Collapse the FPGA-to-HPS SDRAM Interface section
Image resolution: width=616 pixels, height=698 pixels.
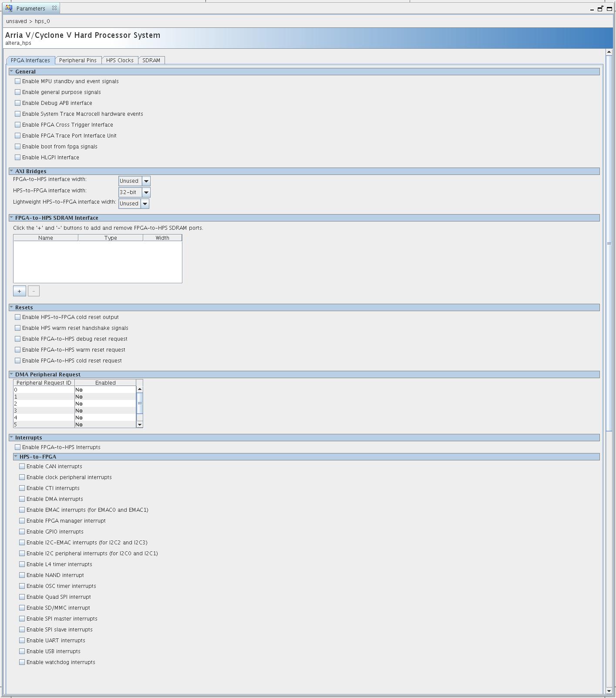pyautogui.click(x=11, y=218)
